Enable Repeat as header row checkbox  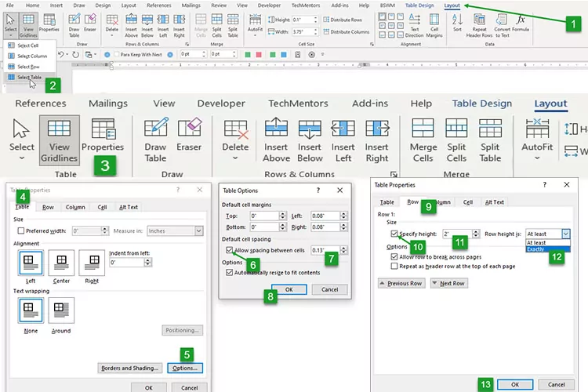[394, 267]
